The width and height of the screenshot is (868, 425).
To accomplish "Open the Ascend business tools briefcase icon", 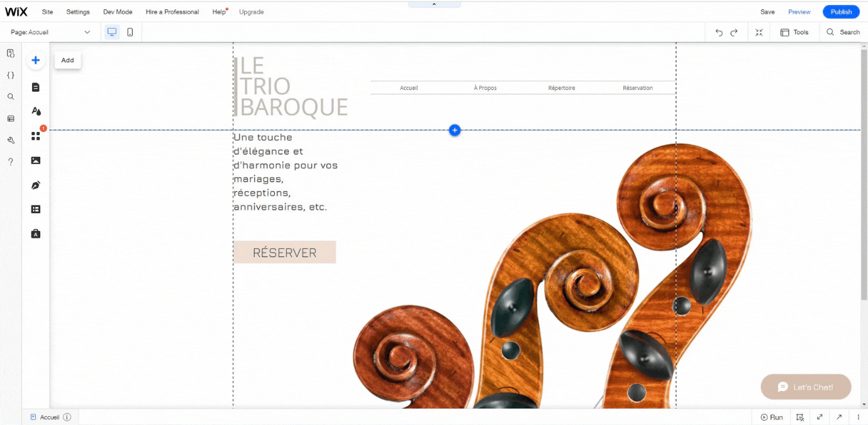I will (36, 234).
